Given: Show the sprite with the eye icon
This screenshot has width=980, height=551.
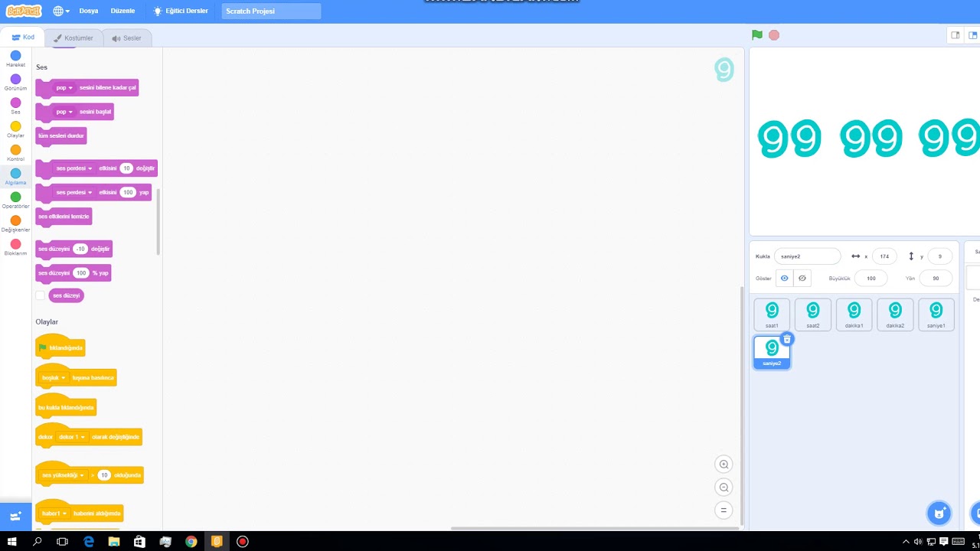Looking at the screenshot, I should [784, 279].
